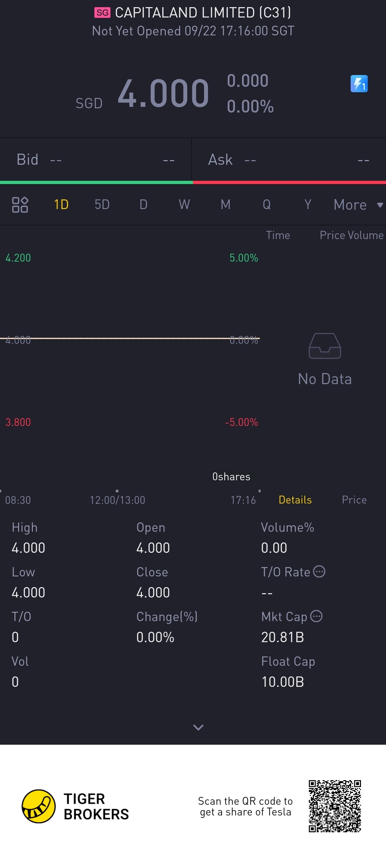This screenshot has height=868, width=386.
Task: Tap the Bid quote section
Action: pos(95,160)
